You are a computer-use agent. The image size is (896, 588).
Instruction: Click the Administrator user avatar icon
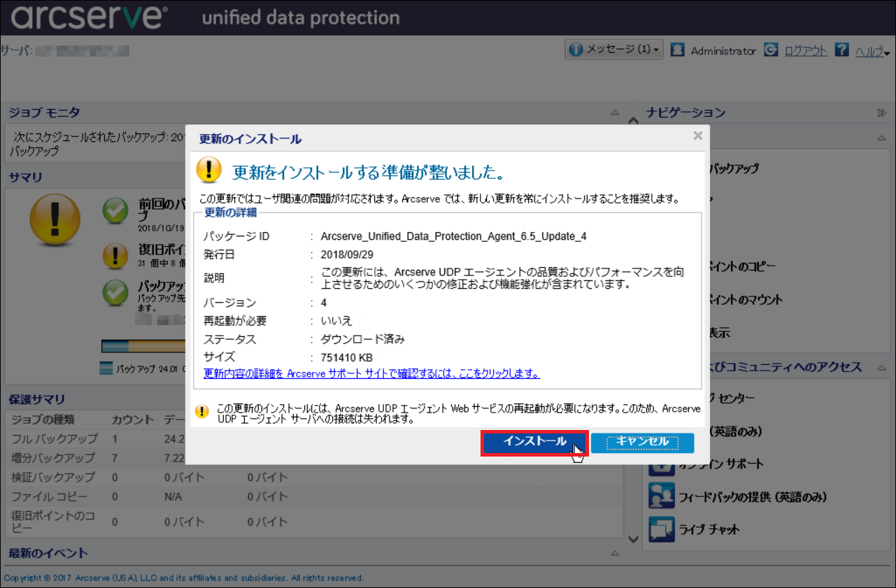pyautogui.click(x=676, y=50)
